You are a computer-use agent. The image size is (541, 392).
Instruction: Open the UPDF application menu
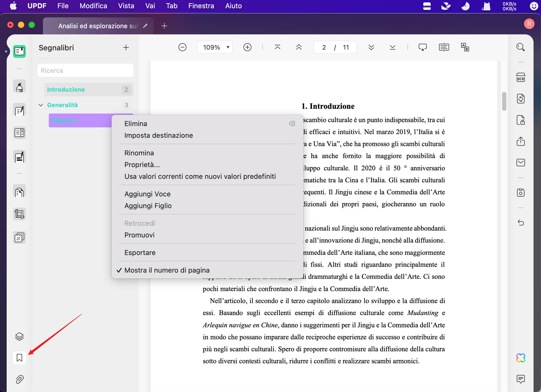point(37,6)
